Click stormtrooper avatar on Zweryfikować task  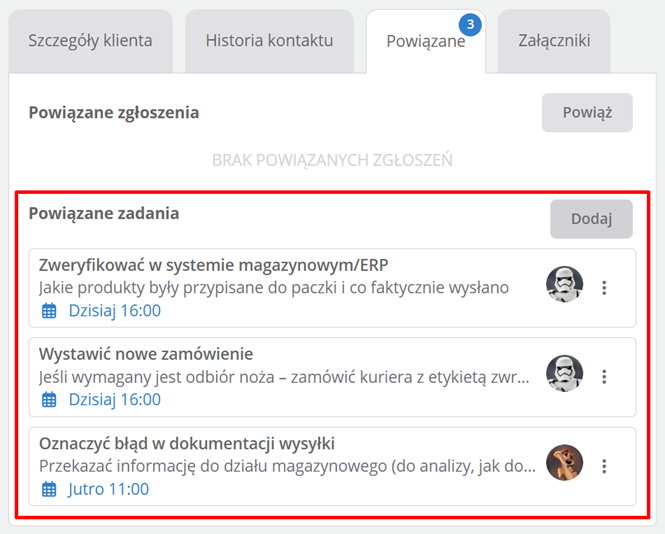(564, 285)
